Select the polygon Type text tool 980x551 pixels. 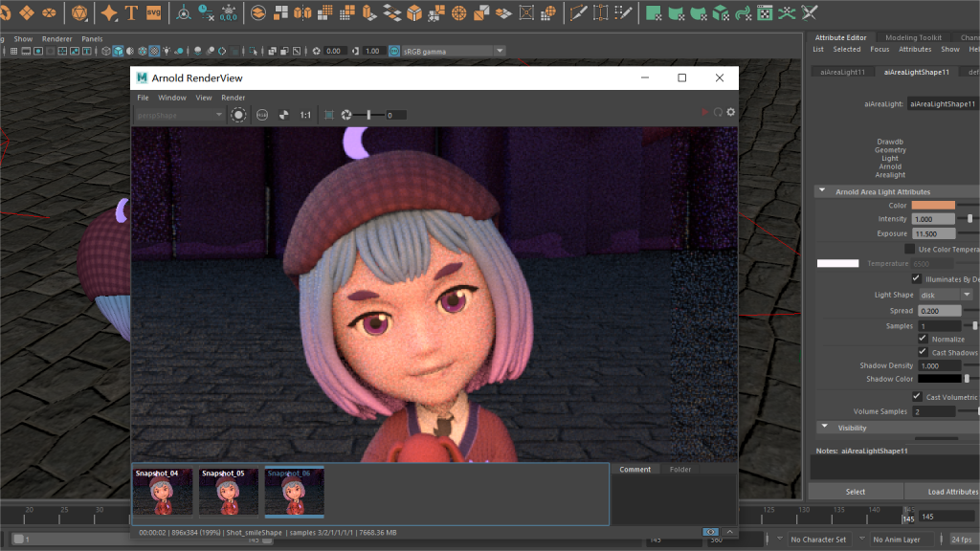131,12
